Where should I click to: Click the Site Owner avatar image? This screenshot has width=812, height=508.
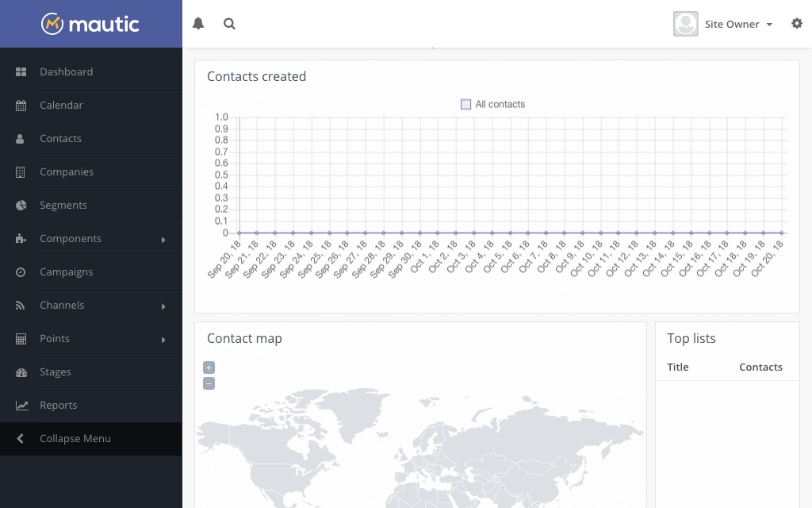pyautogui.click(x=685, y=24)
